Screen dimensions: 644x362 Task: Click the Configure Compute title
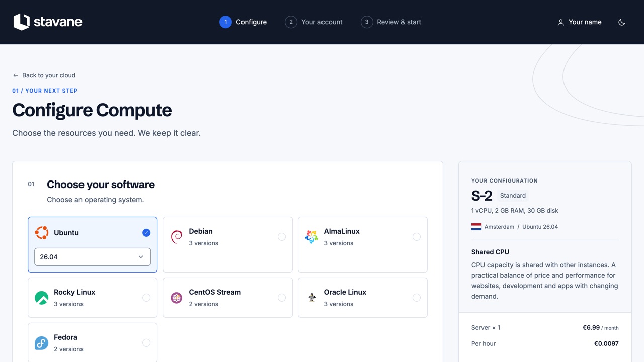[x=92, y=110]
